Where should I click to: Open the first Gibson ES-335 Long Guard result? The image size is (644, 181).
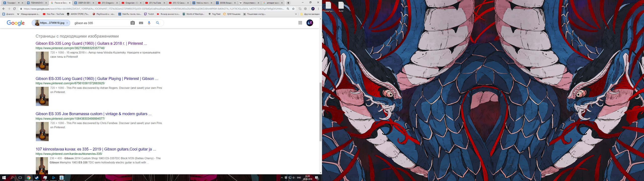(x=91, y=43)
